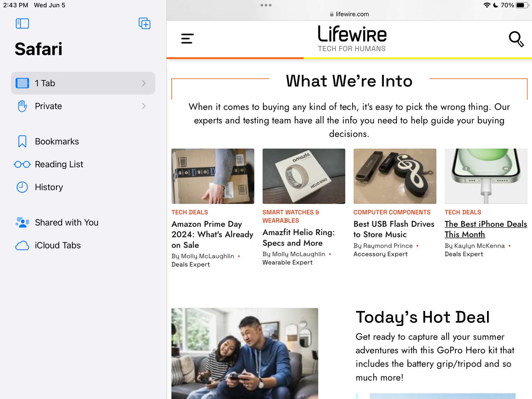The width and height of the screenshot is (532, 399).
Task: Open The Best iPhone Deals This Month link
Action: pyautogui.click(x=485, y=229)
